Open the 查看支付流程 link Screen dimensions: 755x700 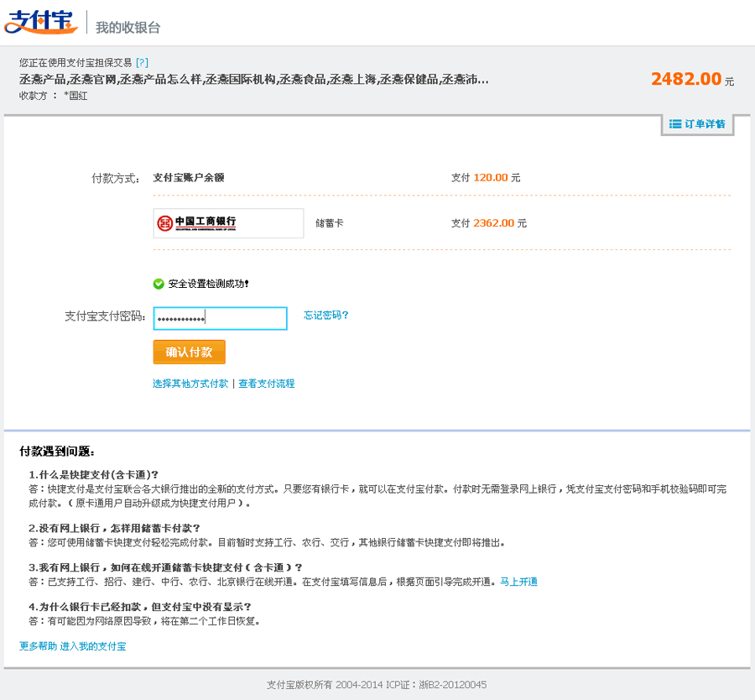pyautogui.click(x=267, y=384)
